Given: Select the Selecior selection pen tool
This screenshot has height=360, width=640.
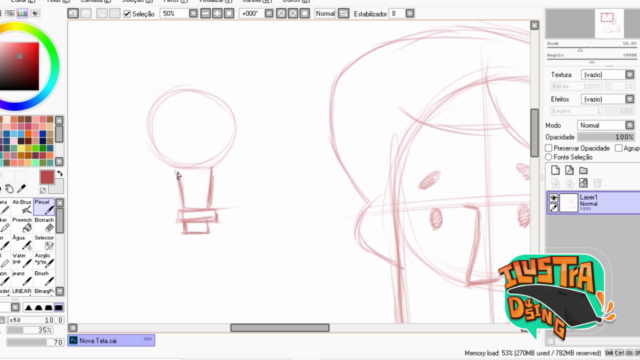Looking at the screenshot, I should 44,242.
